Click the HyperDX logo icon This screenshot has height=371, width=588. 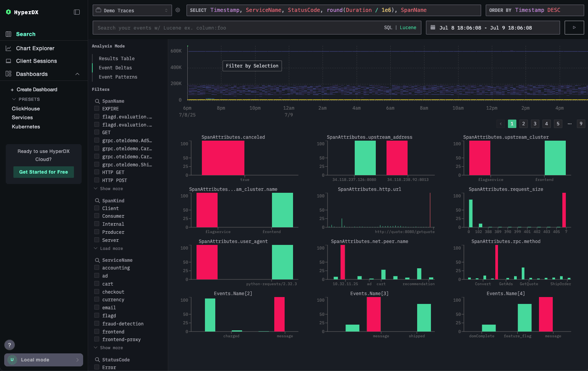(x=8, y=12)
